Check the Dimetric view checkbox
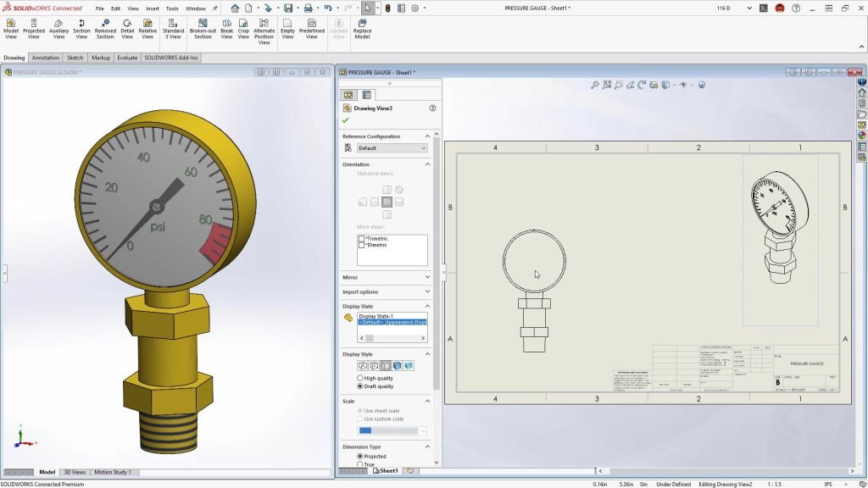This screenshot has width=868, height=488. (x=361, y=245)
